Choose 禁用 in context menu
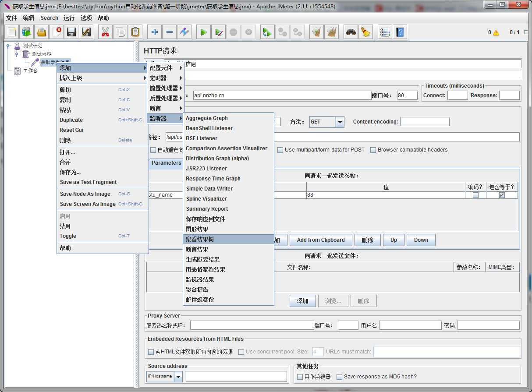This screenshot has width=532, height=392. 103,226
